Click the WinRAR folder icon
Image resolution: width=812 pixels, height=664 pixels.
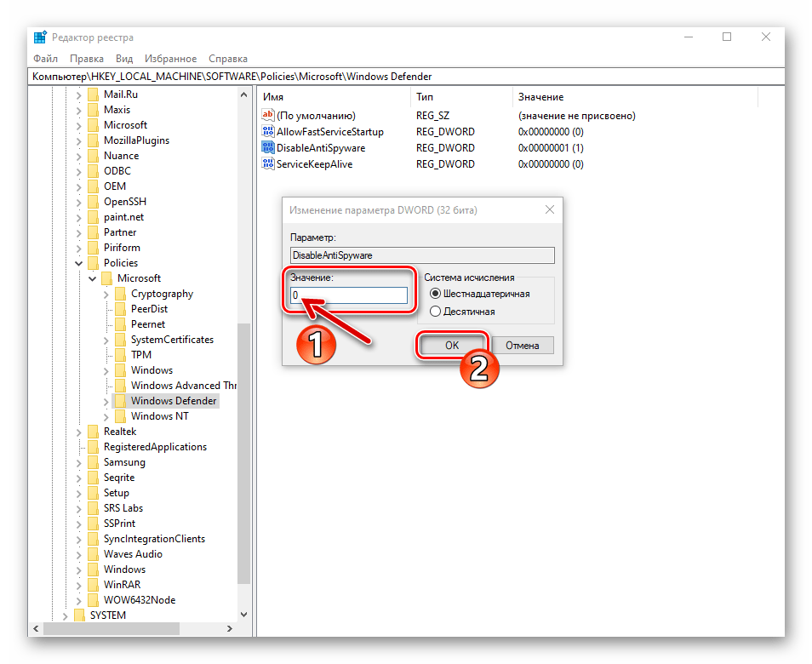pyautogui.click(x=94, y=585)
